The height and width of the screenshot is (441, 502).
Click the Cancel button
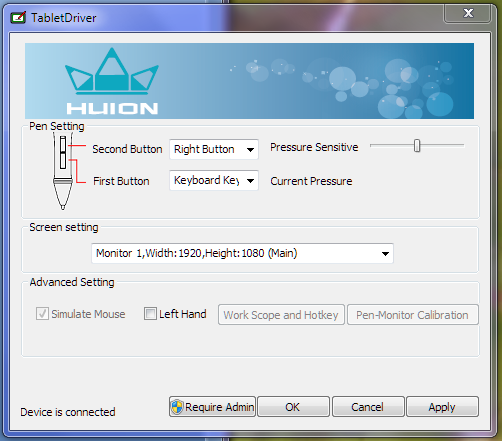[x=368, y=407]
